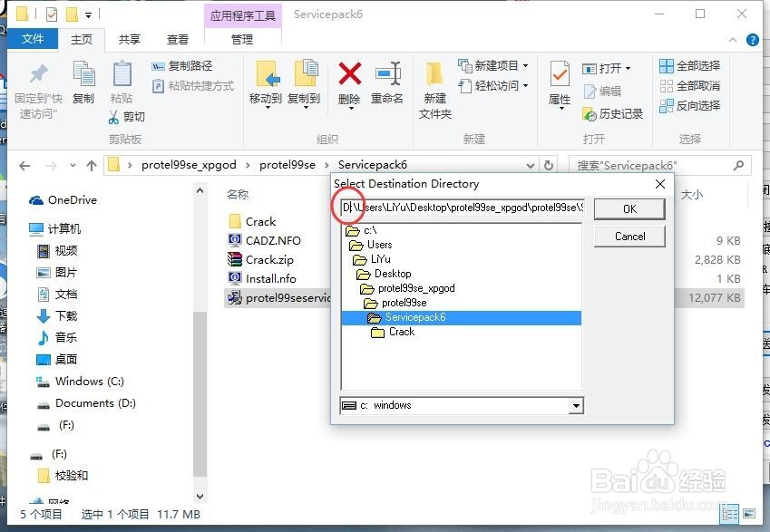
Task: Click Invert Selection (反向选择)
Action: (x=689, y=105)
